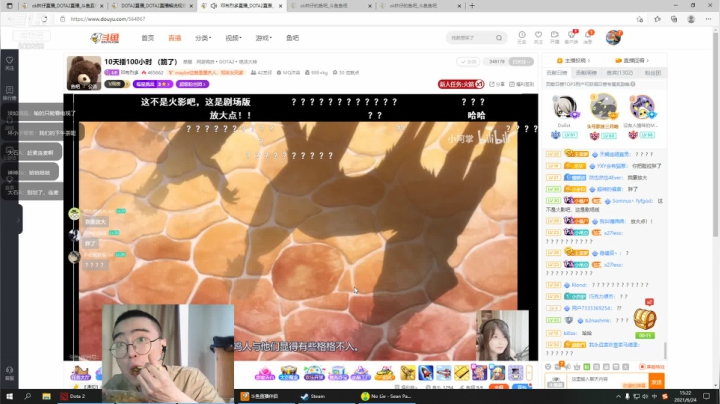Open the browser settings ellipsis menu
720x404 pixels.
coord(708,19)
